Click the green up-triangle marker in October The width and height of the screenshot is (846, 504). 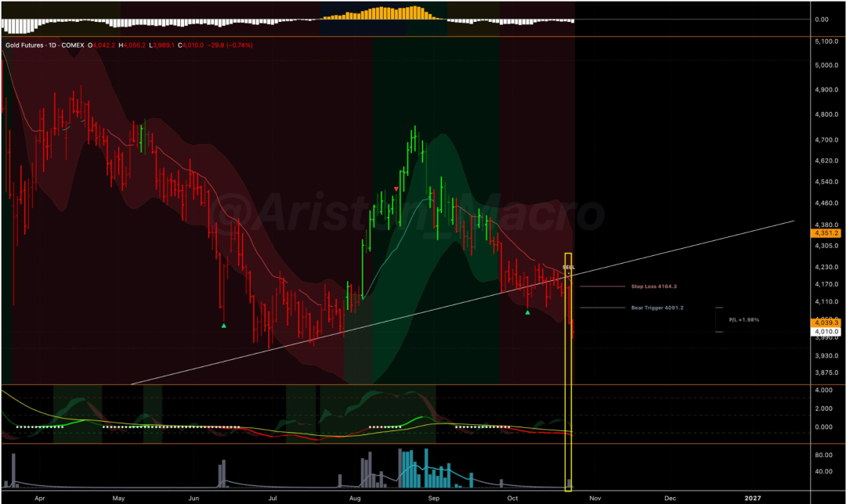(x=528, y=312)
